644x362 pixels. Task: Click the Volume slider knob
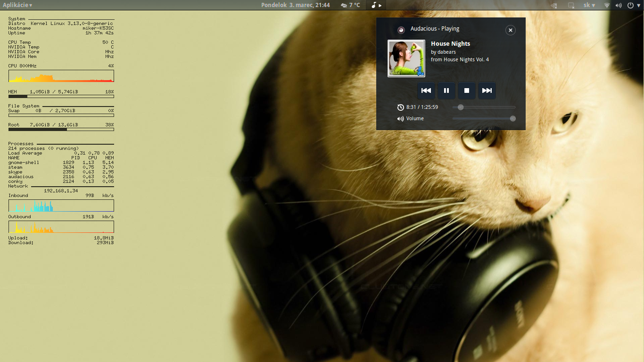coord(512,119)
